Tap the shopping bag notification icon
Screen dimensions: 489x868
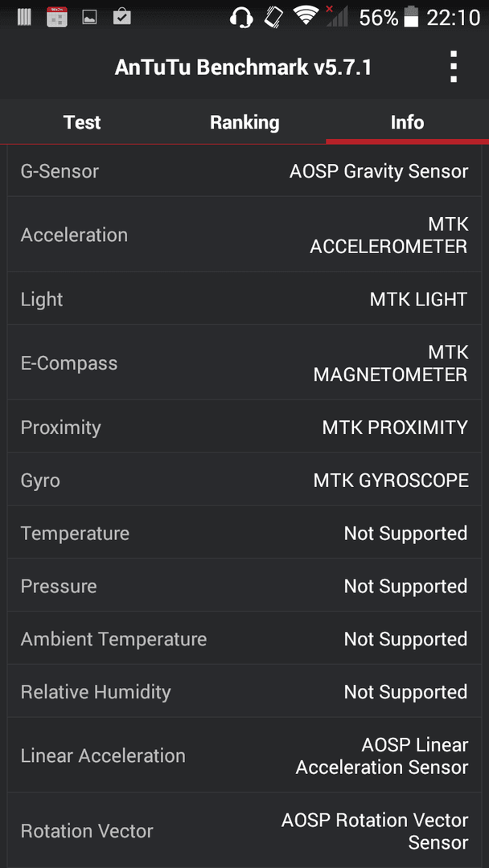121,17
